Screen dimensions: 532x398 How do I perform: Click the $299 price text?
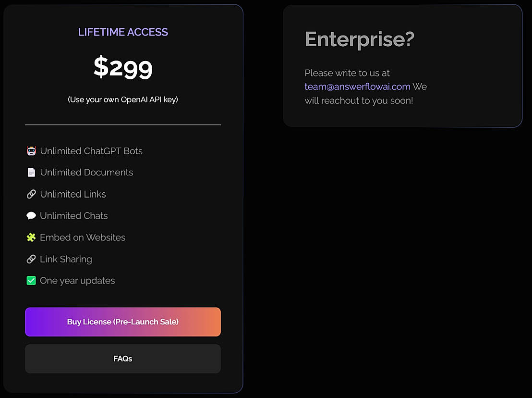click(x=123, y=67)
